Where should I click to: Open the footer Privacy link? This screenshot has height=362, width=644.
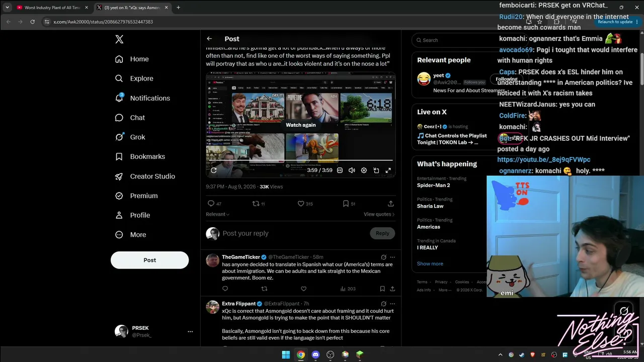pyautogui.click(x=441, y=282)
